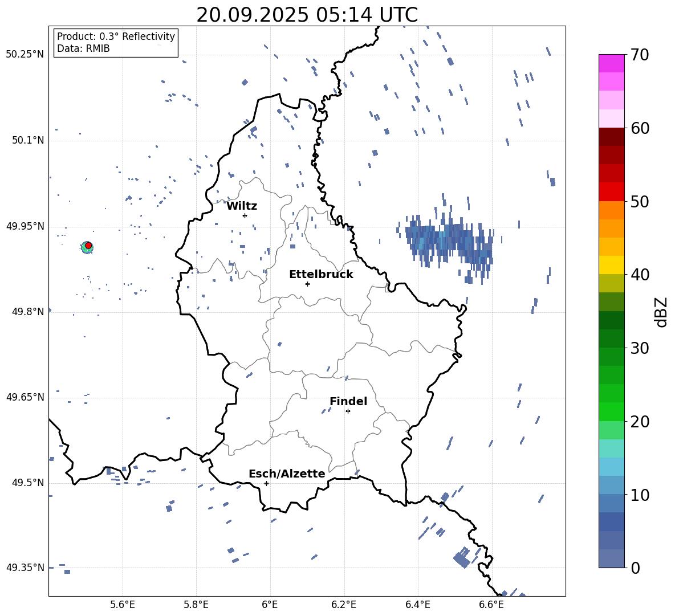Click colorbar tick label 40
This screenshot has height=616, width=675.
[x=639, y=275]
